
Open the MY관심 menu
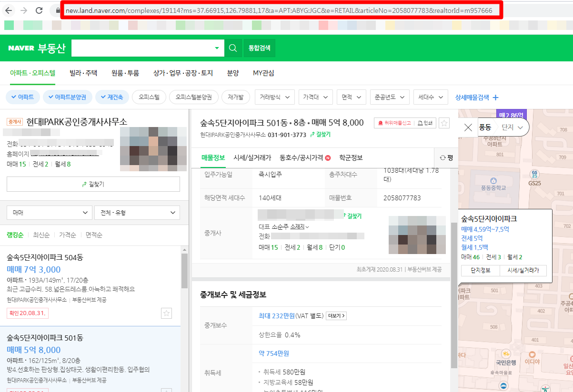point(263,73)
